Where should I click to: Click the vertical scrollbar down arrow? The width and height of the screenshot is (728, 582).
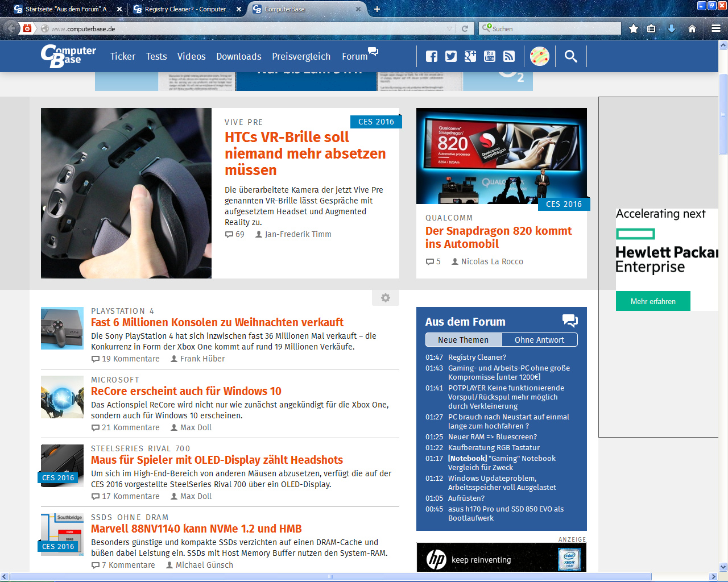pos(723,567)
